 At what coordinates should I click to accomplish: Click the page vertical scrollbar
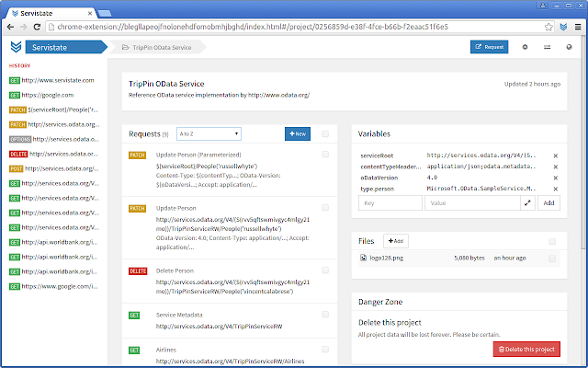point(582,143)
